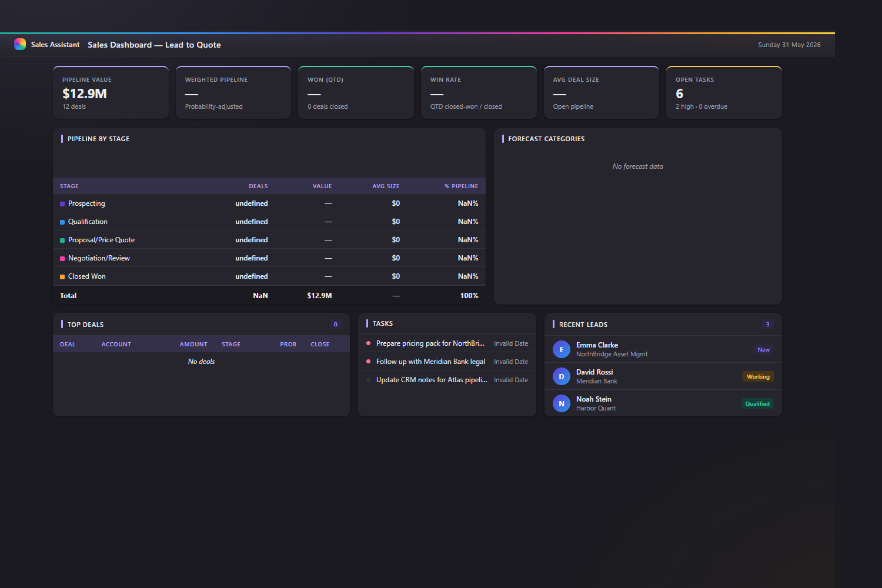Click Emma Clarke's avatar circle
The width and height of the screenshot is (882, 588).
(562, 349)
